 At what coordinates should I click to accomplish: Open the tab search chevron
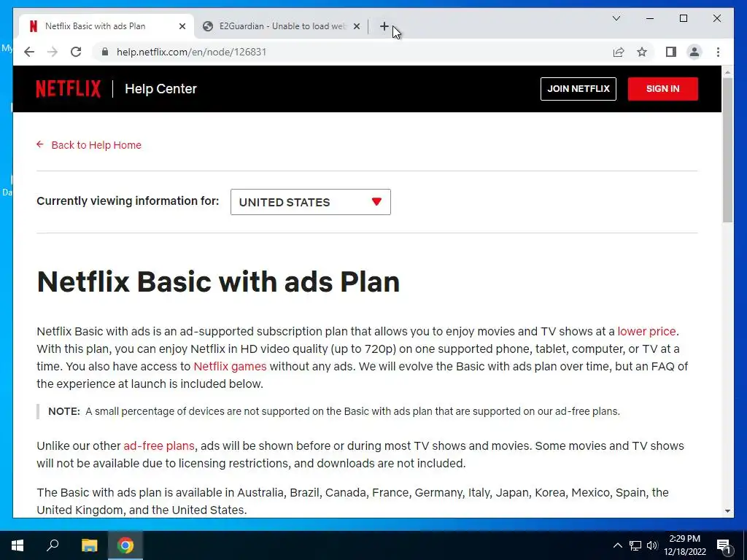(x=616, y=18)
